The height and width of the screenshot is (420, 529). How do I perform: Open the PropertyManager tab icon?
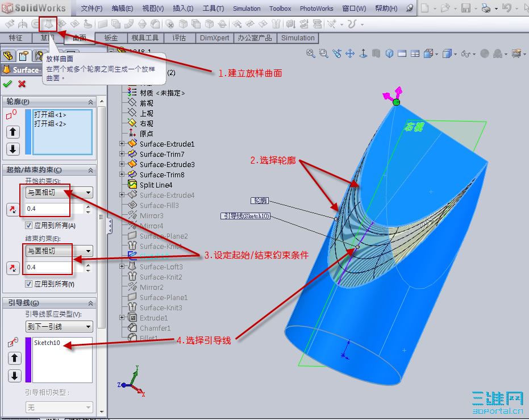click(24, 56)
